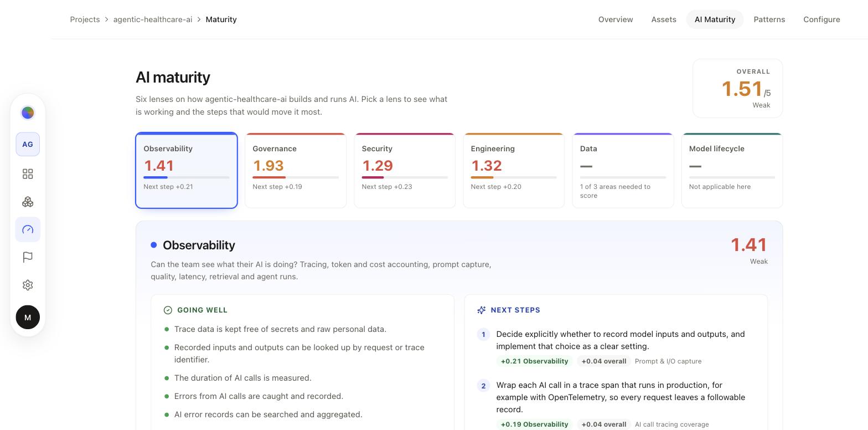Select the Observability lens card
The width and height of the screenshot is (868, 430).
pos(187,171)
